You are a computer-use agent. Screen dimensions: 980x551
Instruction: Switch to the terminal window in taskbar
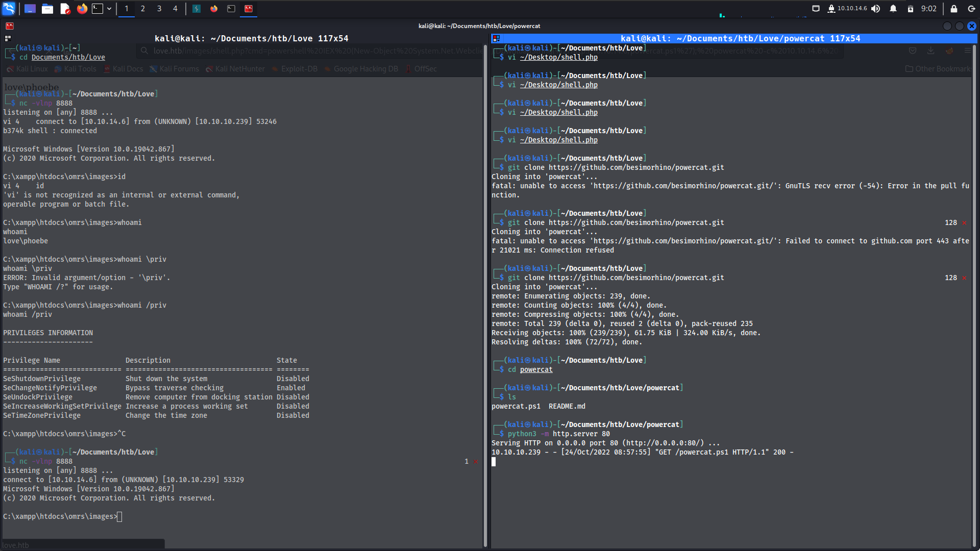(231, 9)
